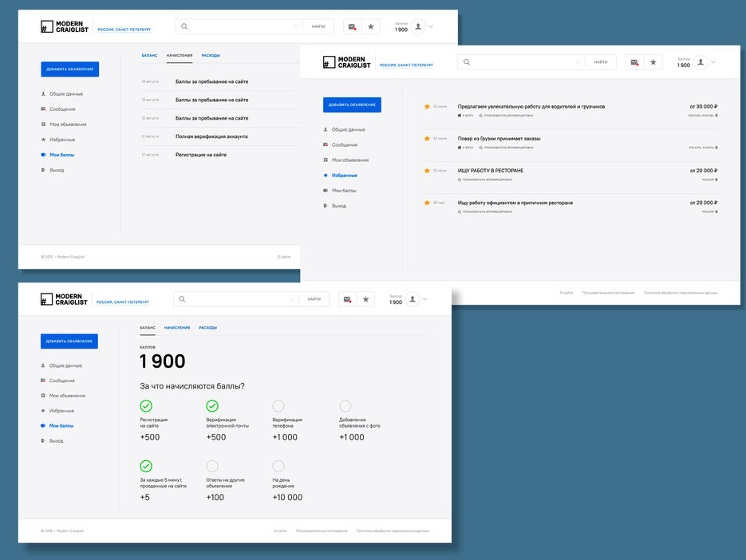Open 'О сайте' link in Начисления window footer
746x560 pixels.
284,257
